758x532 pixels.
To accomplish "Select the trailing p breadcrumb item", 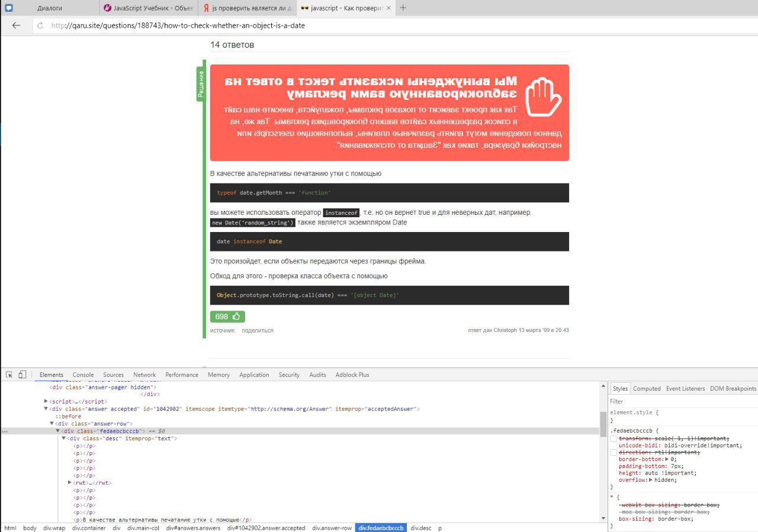I will click(x=440, y=528).
